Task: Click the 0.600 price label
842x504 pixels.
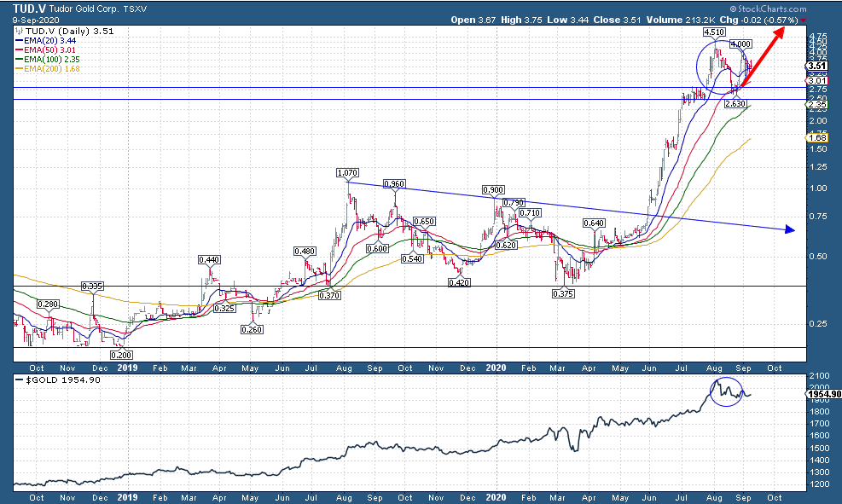Action: 377,249
